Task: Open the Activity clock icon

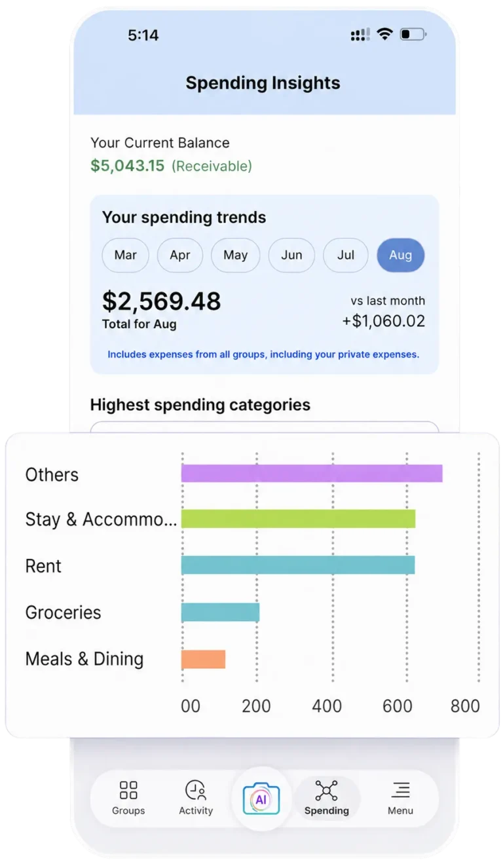Action: [x=196, y=790]
